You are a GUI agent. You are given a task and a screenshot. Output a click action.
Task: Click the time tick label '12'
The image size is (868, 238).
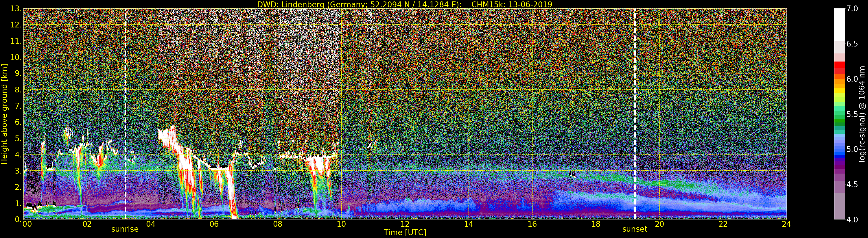click(405, 224)
